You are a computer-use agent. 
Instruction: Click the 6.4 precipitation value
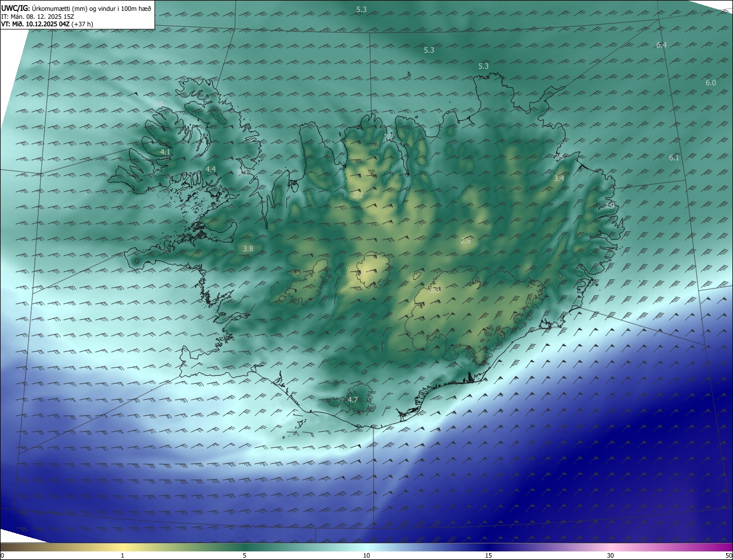[x=661, y=45]
